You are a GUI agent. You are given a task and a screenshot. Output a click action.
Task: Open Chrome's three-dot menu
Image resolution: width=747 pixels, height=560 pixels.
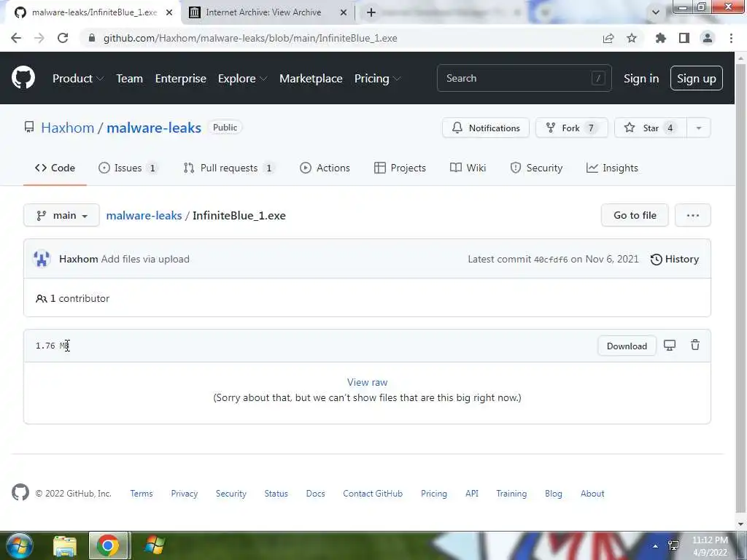731,38
